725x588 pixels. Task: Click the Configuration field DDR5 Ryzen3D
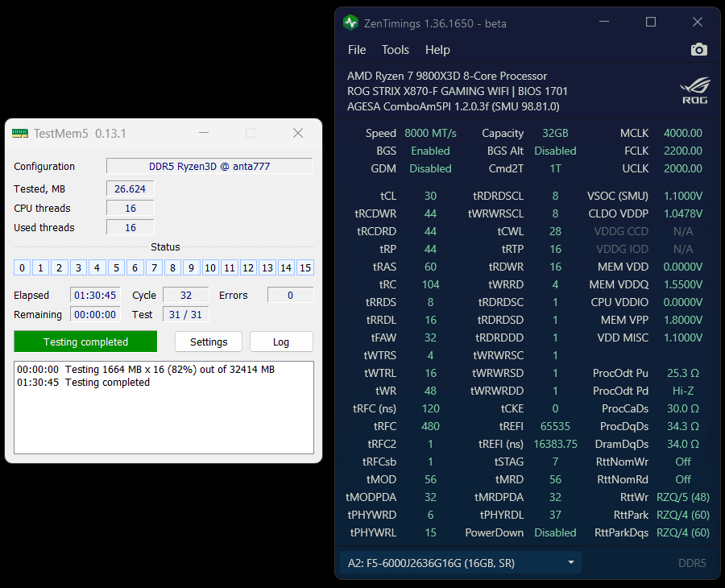209,166
